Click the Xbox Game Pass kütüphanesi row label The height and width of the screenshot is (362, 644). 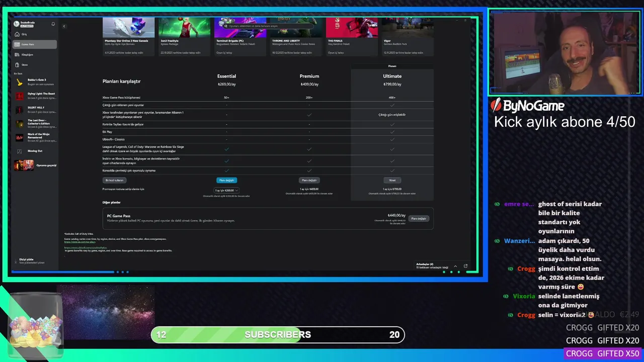tap(121, 98)
